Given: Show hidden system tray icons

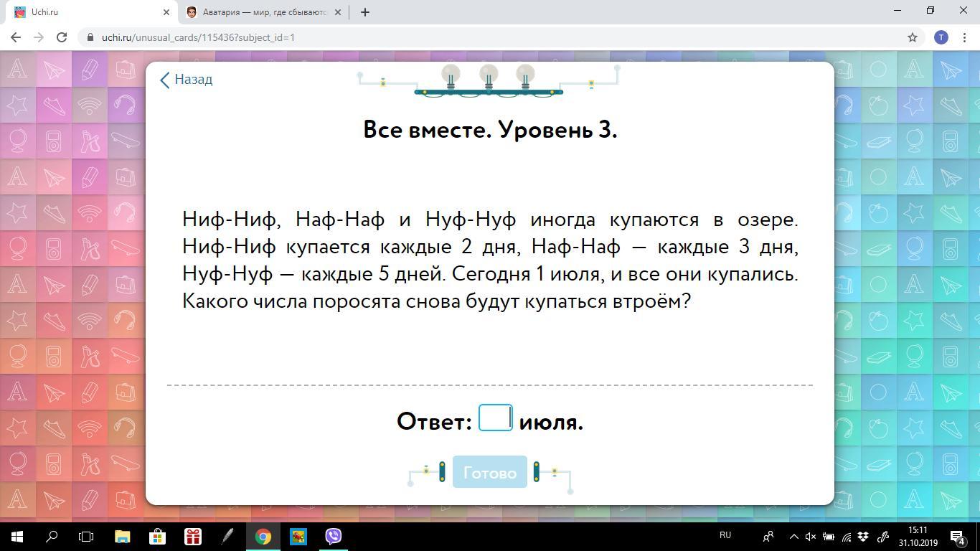Looking at the screenshot, I should tap(793, 536).
